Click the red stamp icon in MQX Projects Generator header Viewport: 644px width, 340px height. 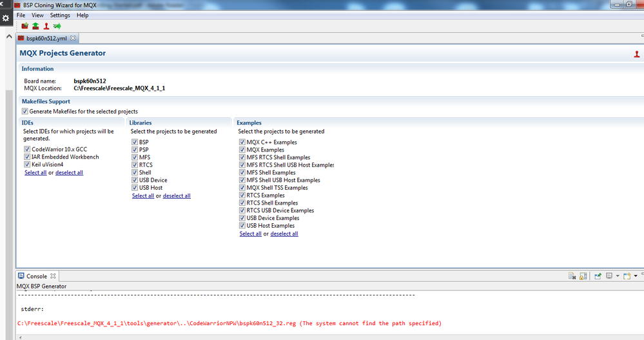pos(637,54)
